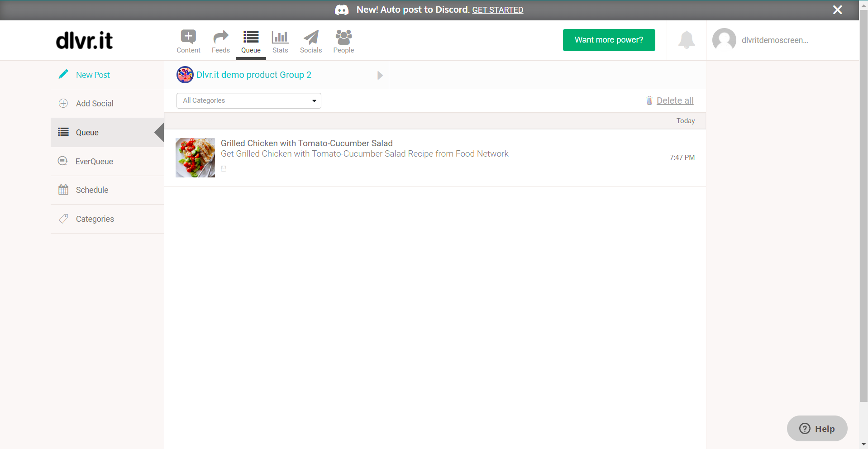Click the Help button label

[x=825, y=429]
